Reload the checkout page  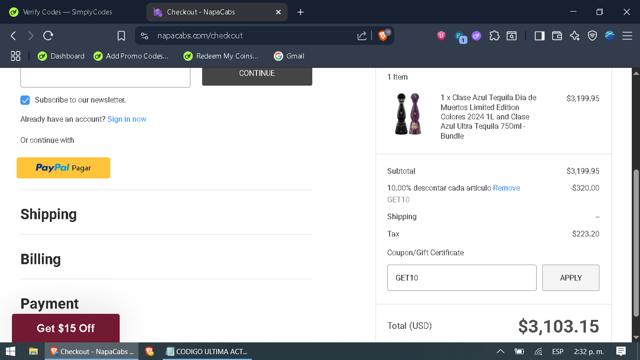tap(48, 36)
